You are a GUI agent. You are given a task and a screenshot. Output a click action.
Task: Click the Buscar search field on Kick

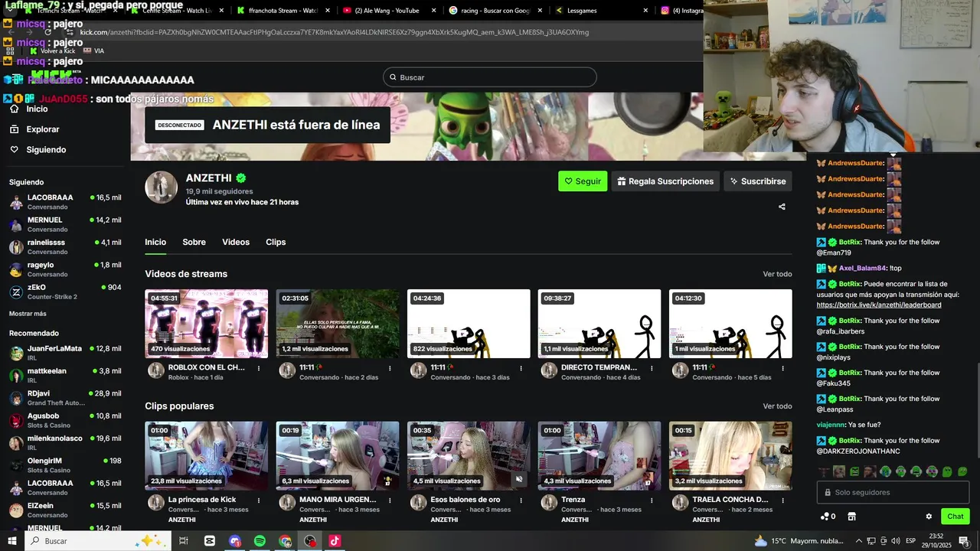click(x=490, y=77)
